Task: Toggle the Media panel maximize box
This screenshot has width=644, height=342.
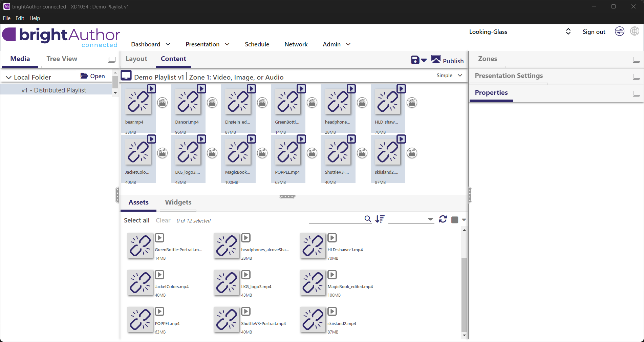Action: pyautogui.click(x=112, y=60)
